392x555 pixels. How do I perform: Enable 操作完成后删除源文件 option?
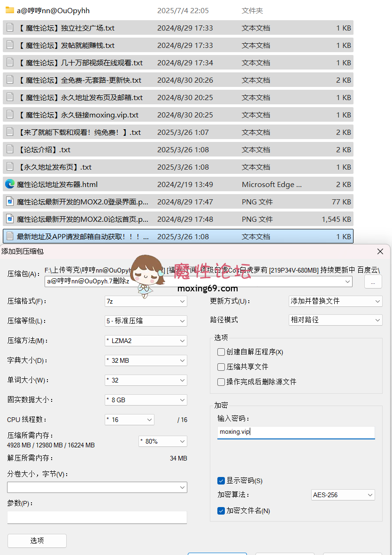coord(221,382)
